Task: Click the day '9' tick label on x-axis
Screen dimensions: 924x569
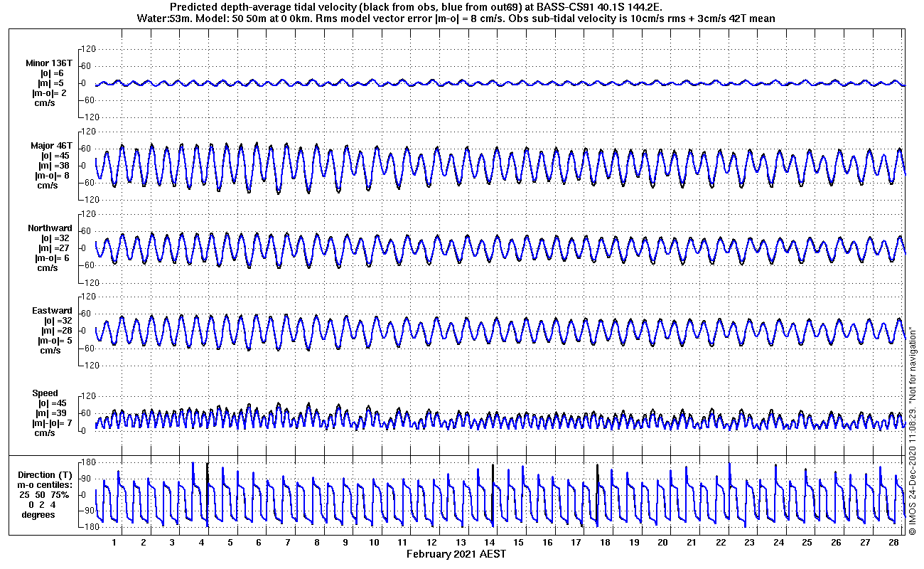Action: point(345,543)
